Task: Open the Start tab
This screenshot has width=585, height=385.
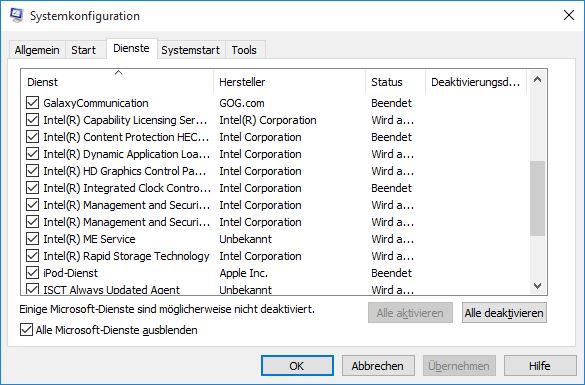Action: pos(83,50)
